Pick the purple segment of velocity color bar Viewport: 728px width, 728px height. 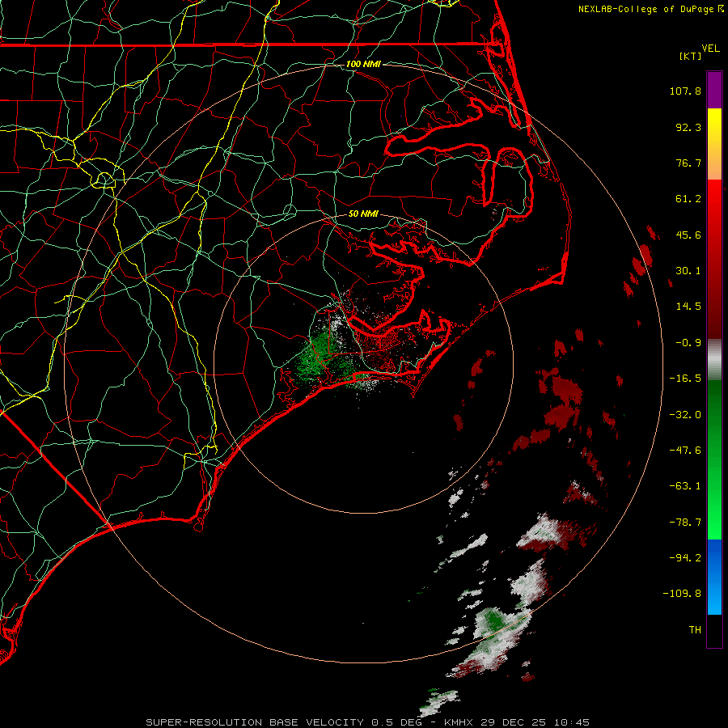(x=714, y=90)
